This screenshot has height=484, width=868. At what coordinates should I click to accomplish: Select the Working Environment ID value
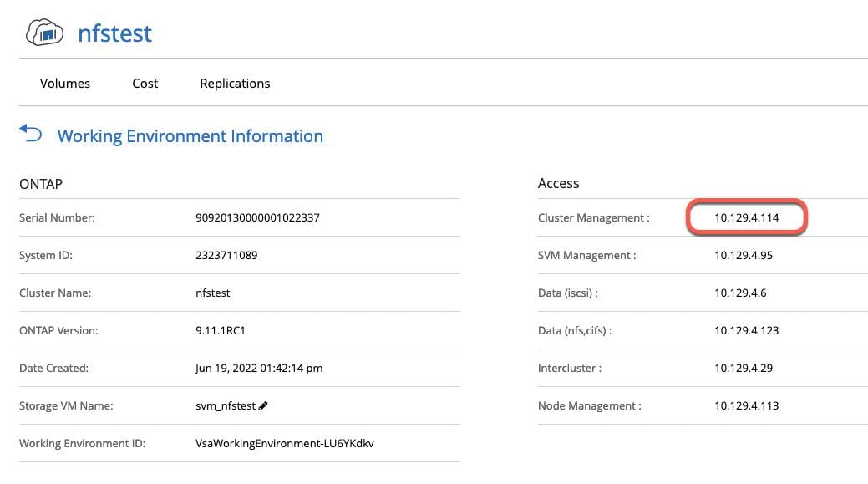point(284,444)
